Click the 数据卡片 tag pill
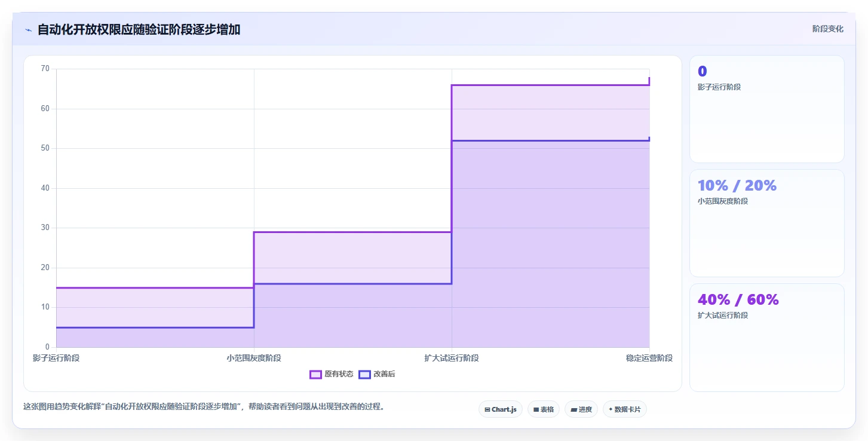Image resolution: width=868 pixels, height=441 pixels. tap(624, 409)
